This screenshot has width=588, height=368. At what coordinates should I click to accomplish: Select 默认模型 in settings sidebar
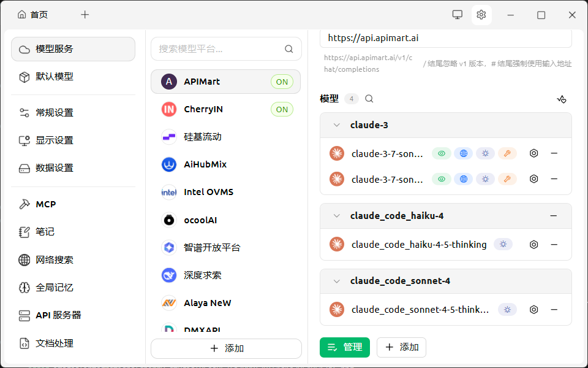click(x=73, y=77)
